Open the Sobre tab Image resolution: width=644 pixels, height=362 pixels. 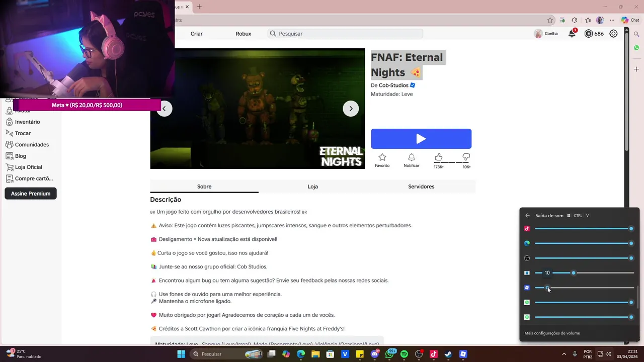click(x=204, y=187)
